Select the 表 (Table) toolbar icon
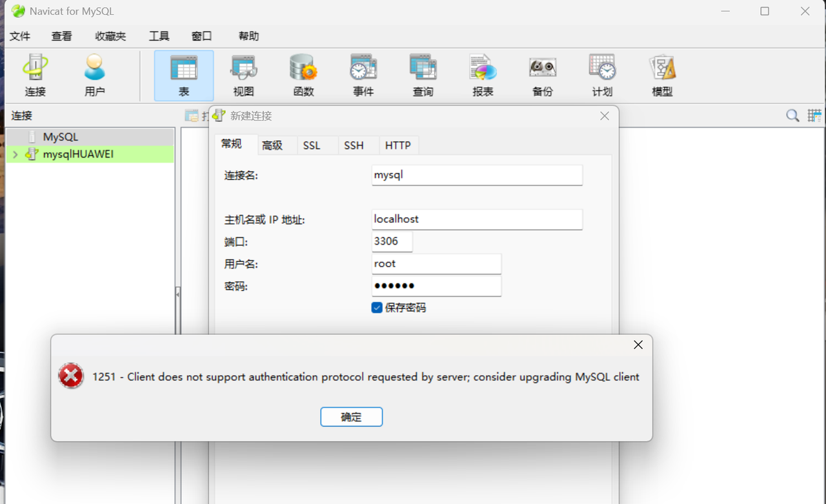Screen dimensions: 826x504 [184, 76]
